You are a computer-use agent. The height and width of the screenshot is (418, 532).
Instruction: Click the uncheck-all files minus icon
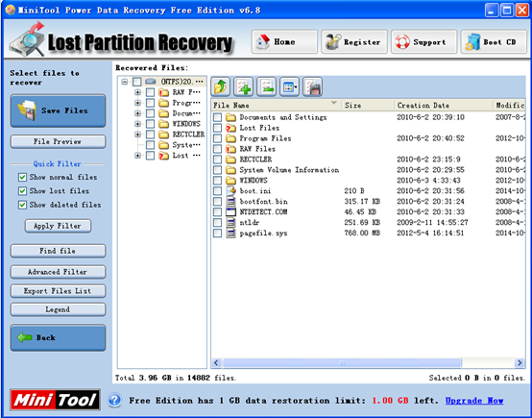coord(267,86)
